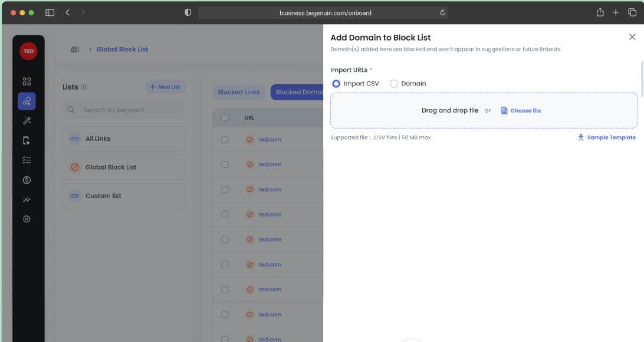
Task: Open a new browser tab with plus icon
Action: [616, 12]
